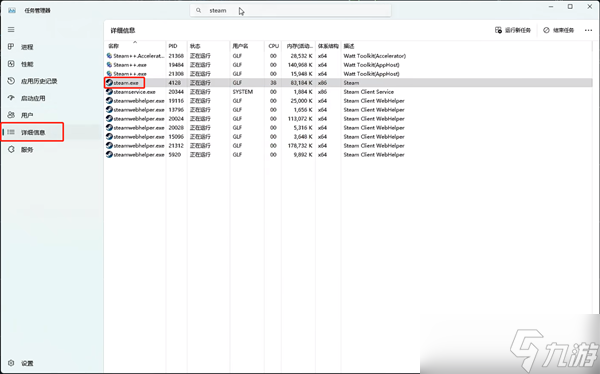Click the 应用历史记录 clock icon
Viewport: 600px width, 374px height.
[x=11, y=81]
